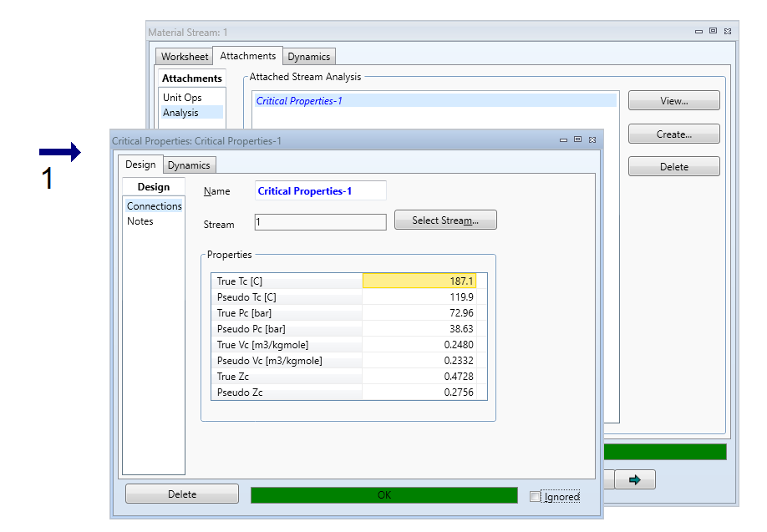Viewport: 767px width, 532px height.
Task: Click the green forward navigation arrow
Action: coord(636,479)
